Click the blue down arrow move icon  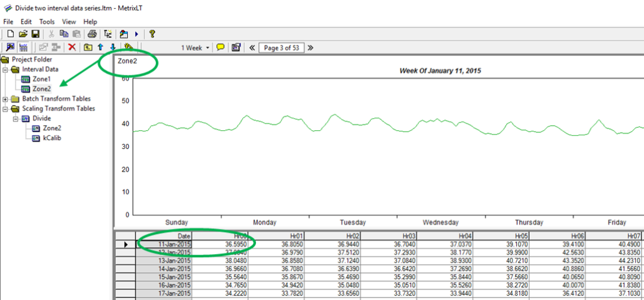tap(113, 47)
